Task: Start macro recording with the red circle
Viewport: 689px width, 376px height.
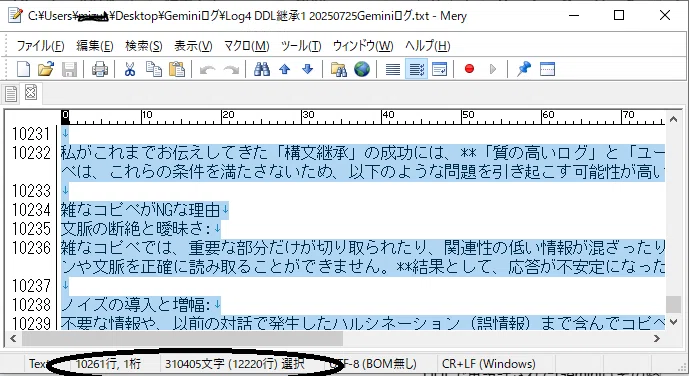Action: [x=469, y=69]
